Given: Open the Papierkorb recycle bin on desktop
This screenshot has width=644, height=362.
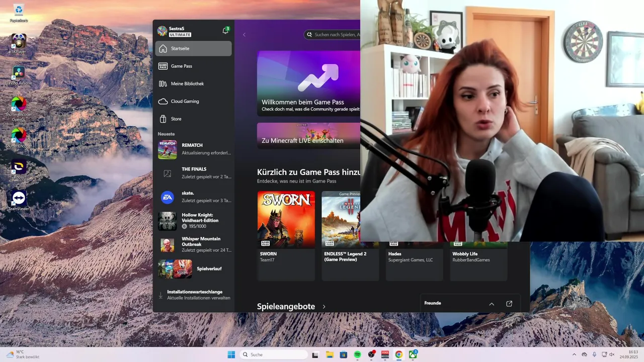Looking at the screenshot, I should click(19, 13).
